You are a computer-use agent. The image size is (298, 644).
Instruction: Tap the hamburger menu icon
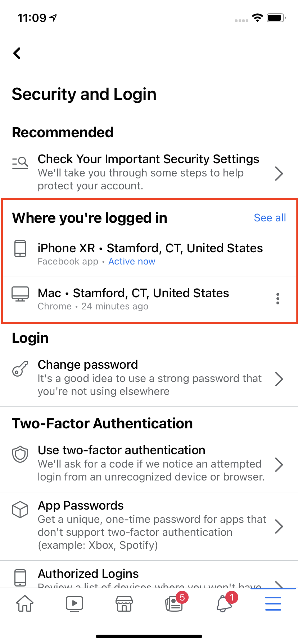coord(273,604)
